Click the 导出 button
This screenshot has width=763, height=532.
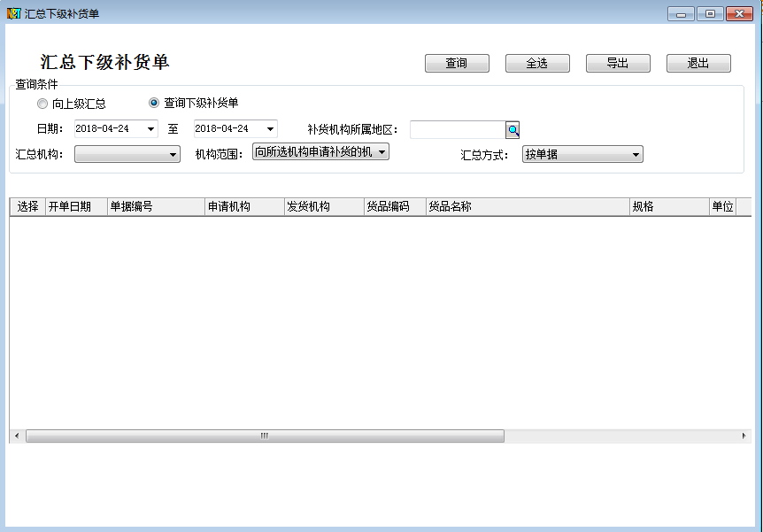pos(618,64)
